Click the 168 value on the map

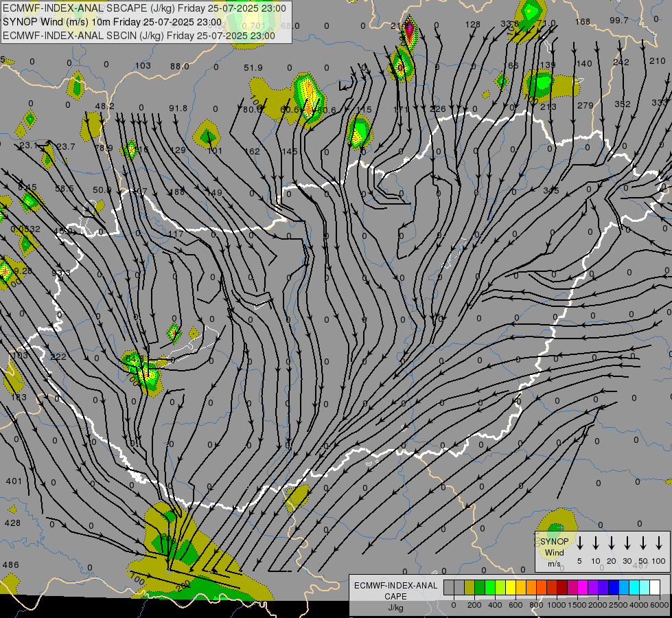point(583,21)
